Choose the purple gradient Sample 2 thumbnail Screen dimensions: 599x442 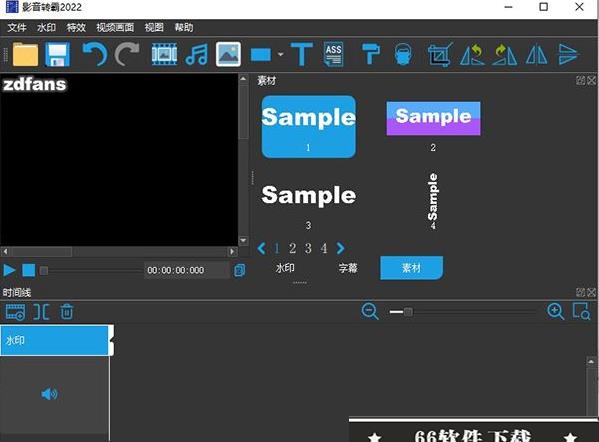pos(433,118)
